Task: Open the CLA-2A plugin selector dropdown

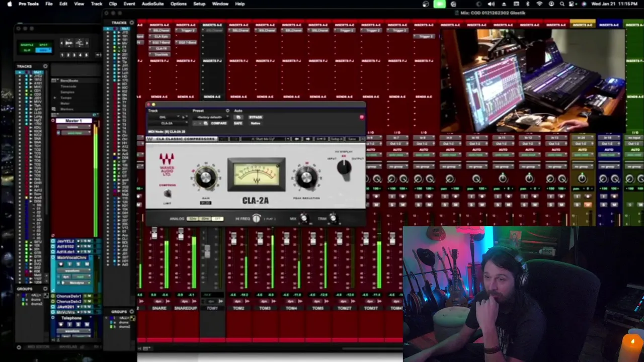Action: [x=168, y=123]
